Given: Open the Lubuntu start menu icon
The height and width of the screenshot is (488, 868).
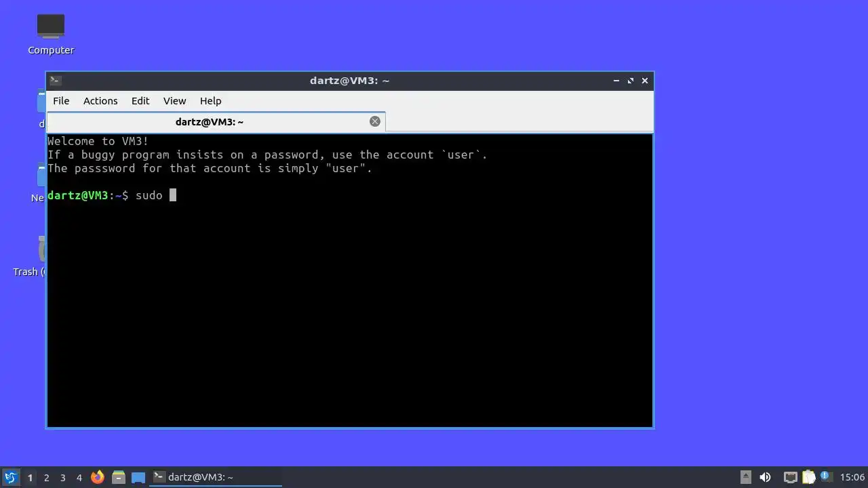Looking at the screenshot, I should point(10,477).
